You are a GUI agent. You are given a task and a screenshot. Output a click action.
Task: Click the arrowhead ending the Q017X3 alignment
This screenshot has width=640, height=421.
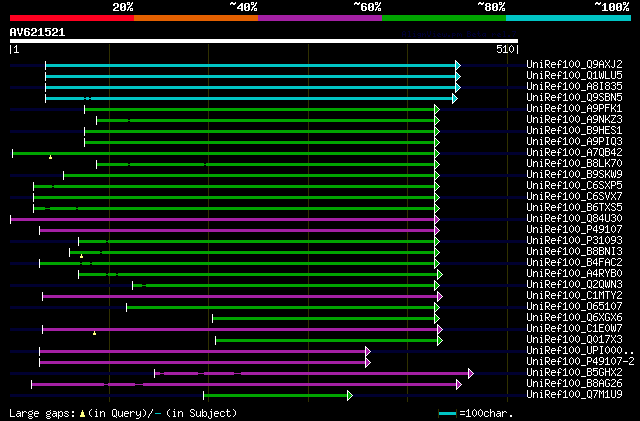(440, 341)
